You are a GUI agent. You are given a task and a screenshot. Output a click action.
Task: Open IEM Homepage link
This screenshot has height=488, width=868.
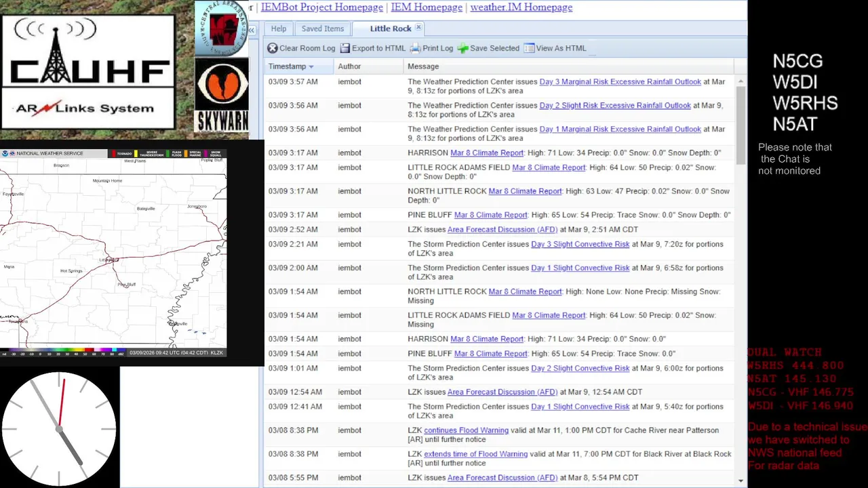click(x=427, y=7)
